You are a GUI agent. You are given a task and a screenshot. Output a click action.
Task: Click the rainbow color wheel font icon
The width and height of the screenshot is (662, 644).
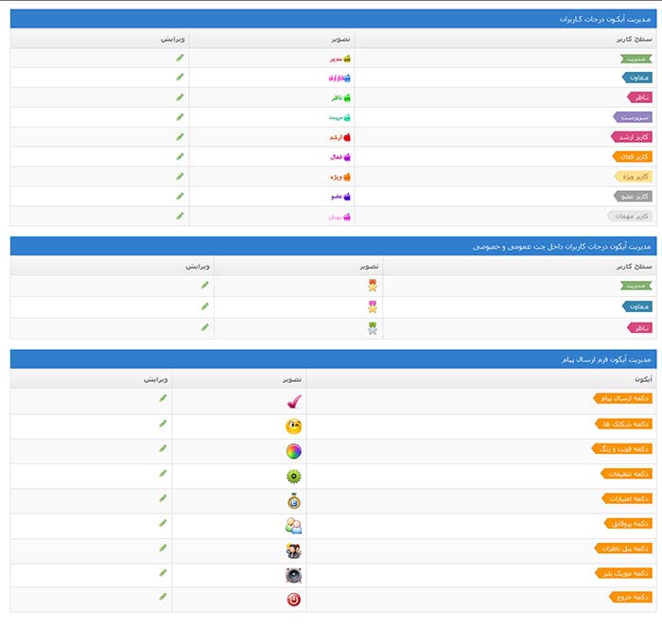click(293, 451)
